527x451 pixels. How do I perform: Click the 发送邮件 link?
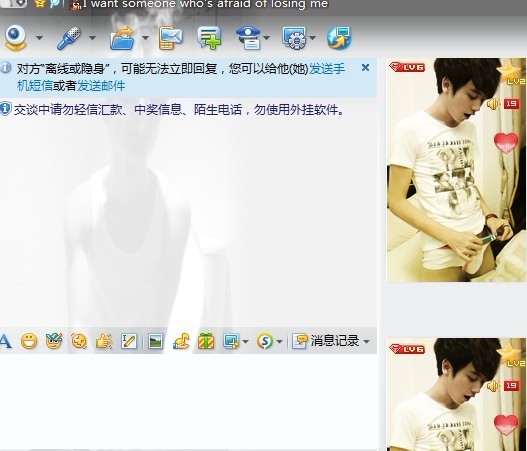(101, 86)
